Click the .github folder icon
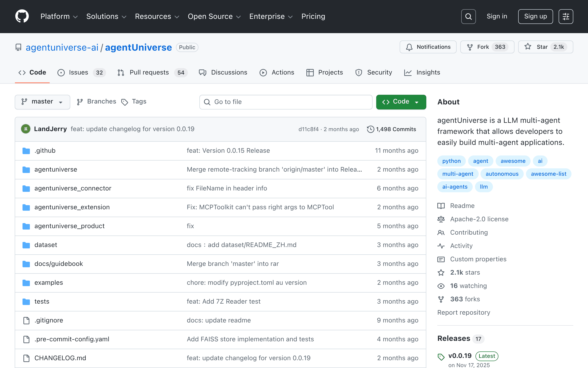 point(26,151)
